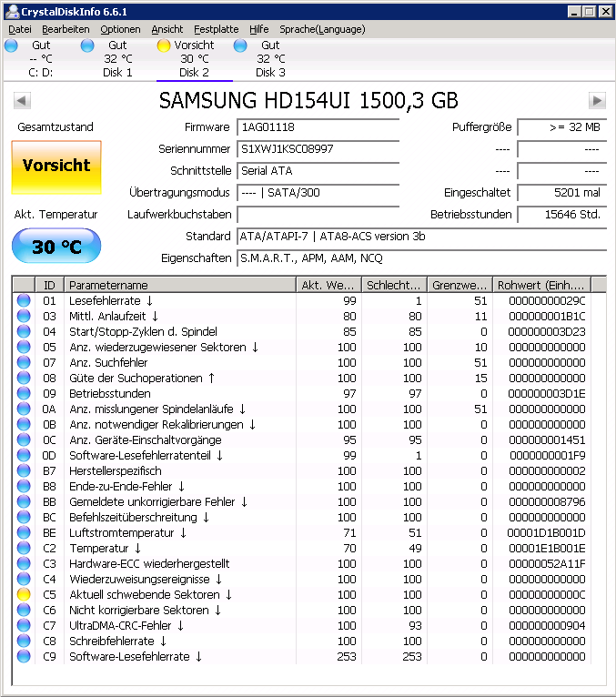This screenshot has height=697, width=616.
Task: Click status icon of Anz. Suchfehler row
Action: 24,362
